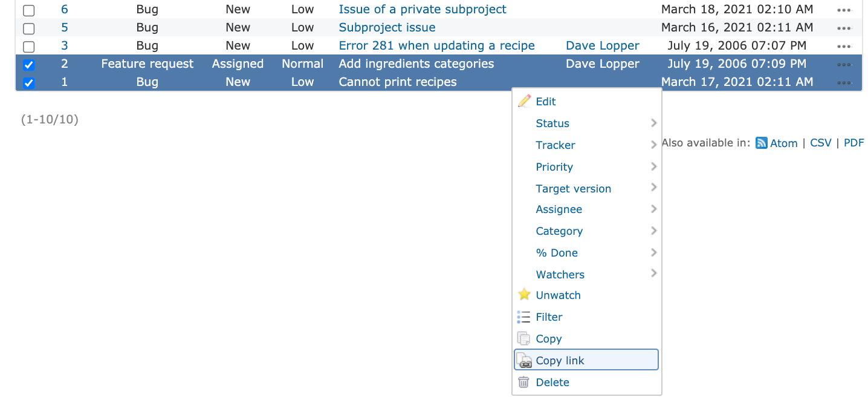
Task: Uncheck the checkbox for issue 2
Action: pyautogui.click(x=28, y=65)
